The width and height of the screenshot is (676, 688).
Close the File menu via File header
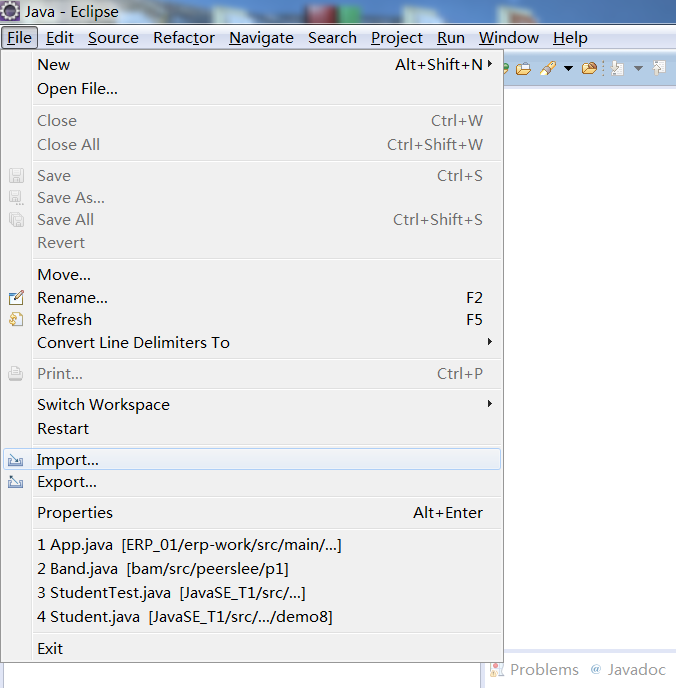19,38
